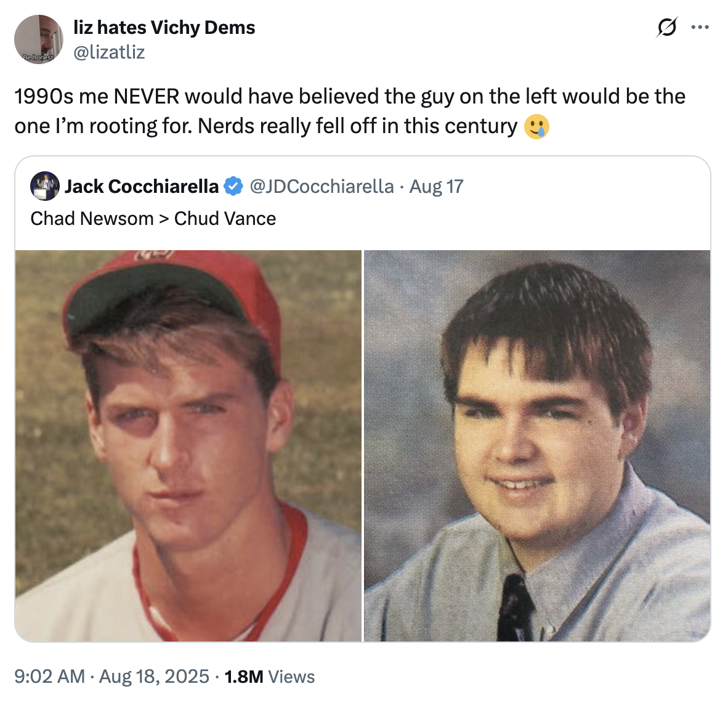This screenshot has width=728, height=705.
Task: Click the 1.8M Views count
Action: click(x=269, y=677)
